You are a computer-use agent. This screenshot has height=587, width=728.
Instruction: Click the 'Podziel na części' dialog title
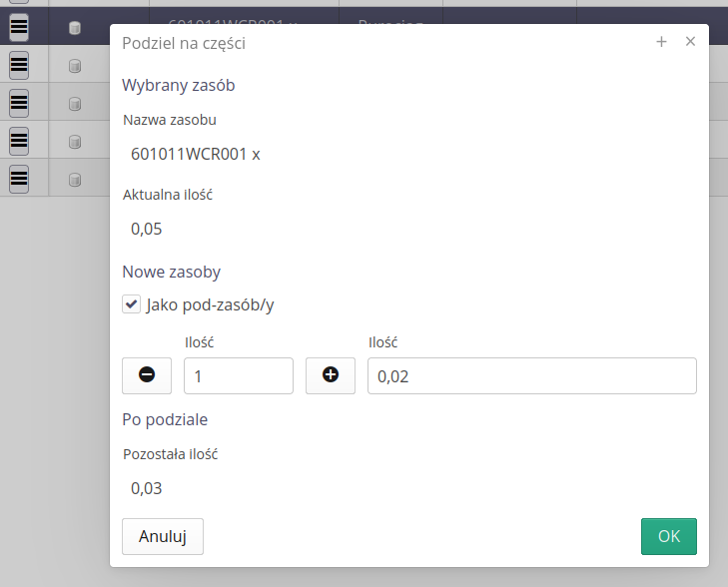(183, 43)
